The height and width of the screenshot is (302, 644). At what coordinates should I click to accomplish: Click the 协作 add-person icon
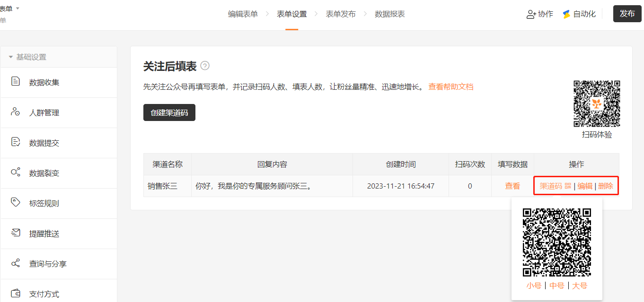click(x=531, y=14)
